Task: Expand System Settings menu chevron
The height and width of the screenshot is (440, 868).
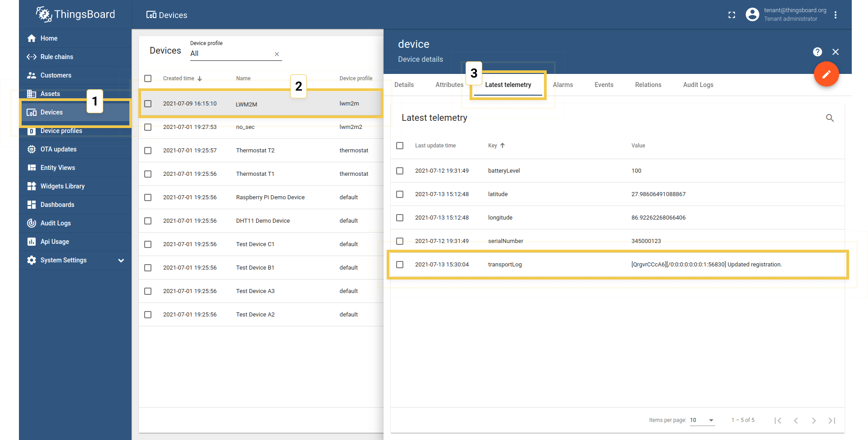Action: 121,261
